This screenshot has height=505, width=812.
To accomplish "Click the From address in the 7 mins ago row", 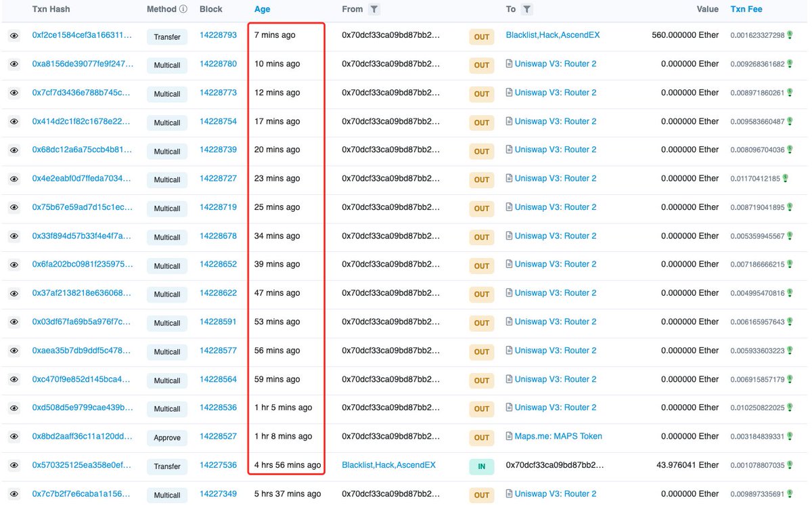I will tap(390, 35).
